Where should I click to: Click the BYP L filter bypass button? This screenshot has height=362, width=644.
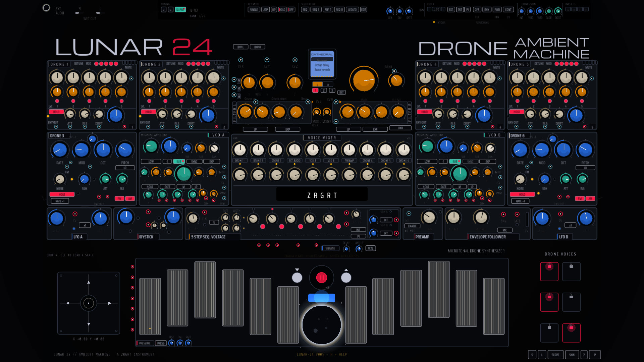(240, 47)
